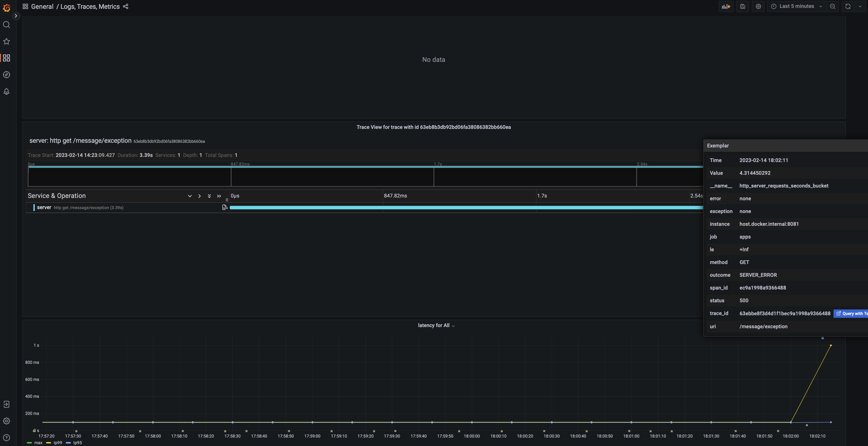
Task: Click the General folder breadcrumb
Action: tap(42, 6)
